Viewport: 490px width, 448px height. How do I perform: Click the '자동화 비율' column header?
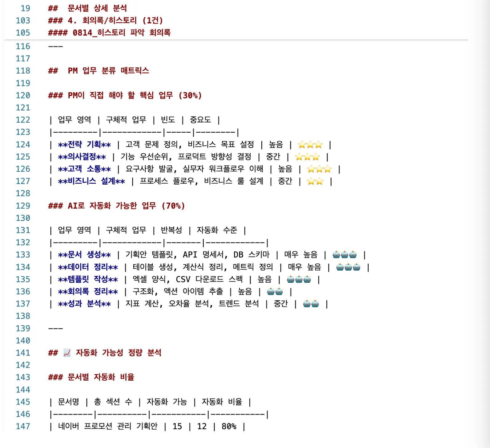pos(222,402)
